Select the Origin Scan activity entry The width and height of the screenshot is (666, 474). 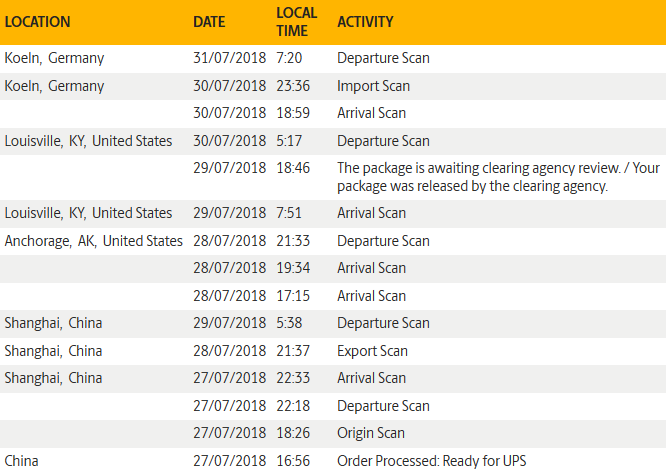371,433
